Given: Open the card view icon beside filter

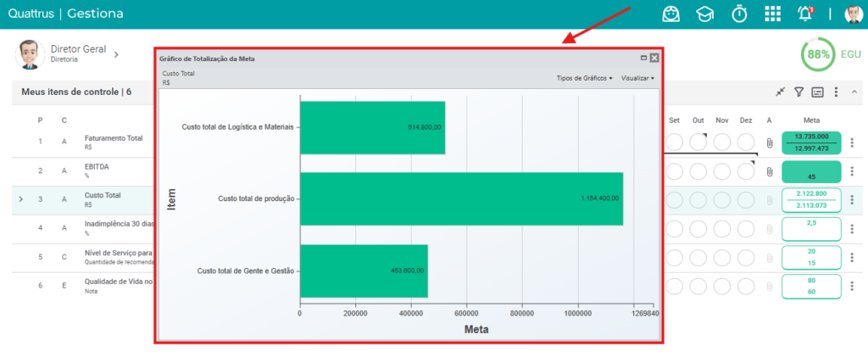Looking at the screenshot, I should pos(818,92).
